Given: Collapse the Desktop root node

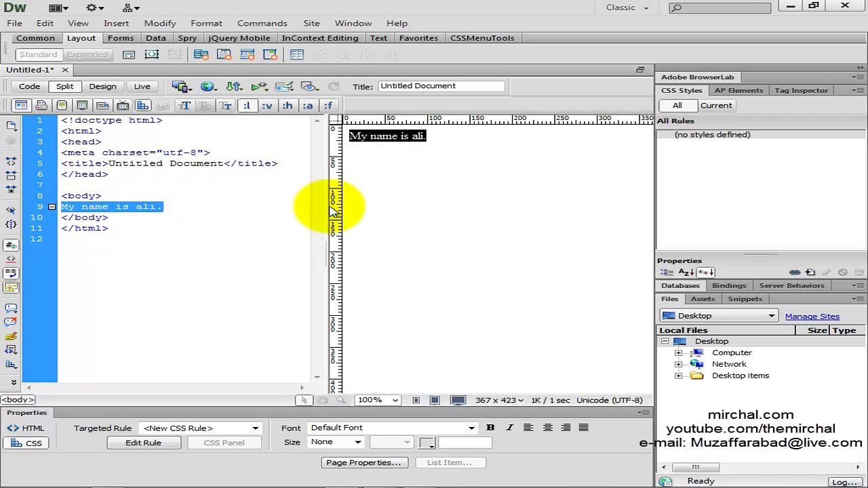Looking at the screenshot, I should [665, 342].
